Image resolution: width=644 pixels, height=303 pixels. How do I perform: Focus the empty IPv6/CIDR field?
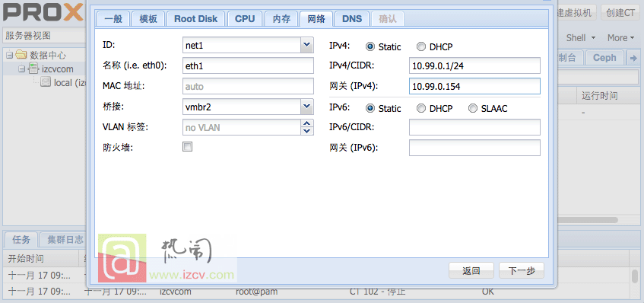tap(474, 127)
